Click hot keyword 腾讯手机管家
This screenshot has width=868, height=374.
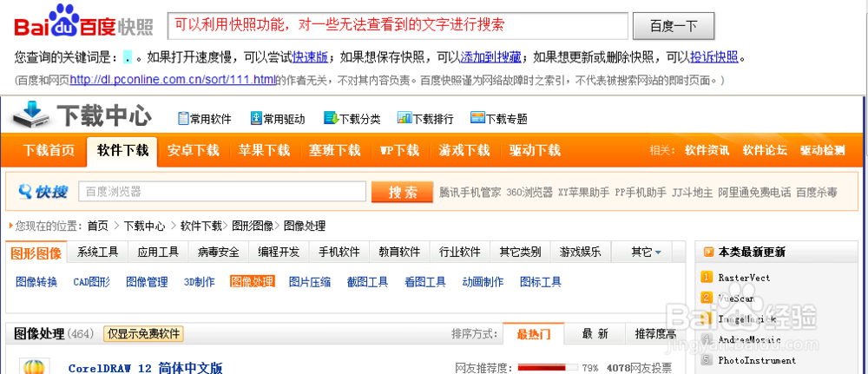pyautogui.click(x=470, y=193)
